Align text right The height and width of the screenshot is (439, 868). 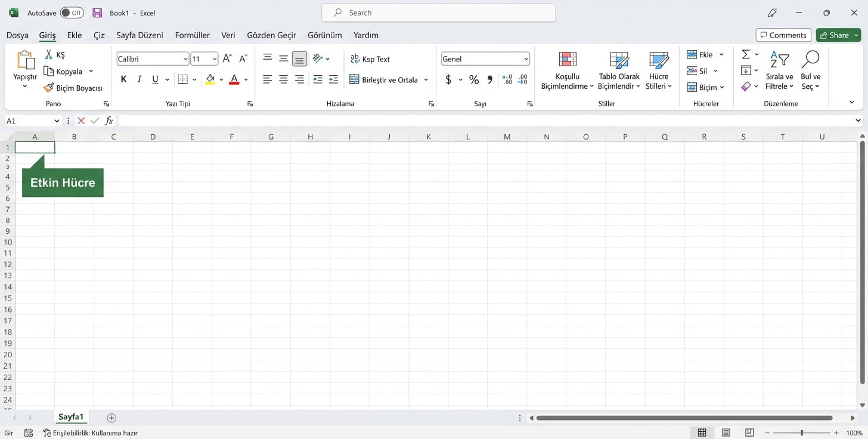coord(299,79)
